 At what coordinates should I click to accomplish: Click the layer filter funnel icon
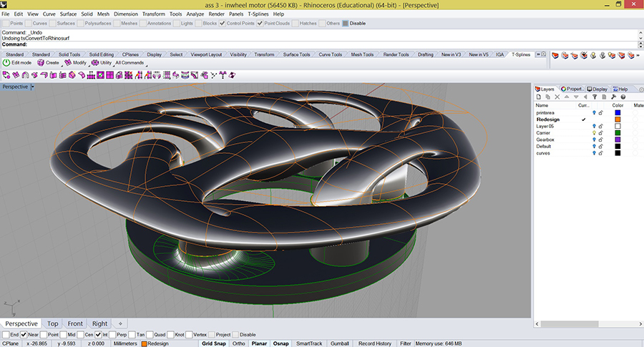pyautogui.click(x=594, y=97)
